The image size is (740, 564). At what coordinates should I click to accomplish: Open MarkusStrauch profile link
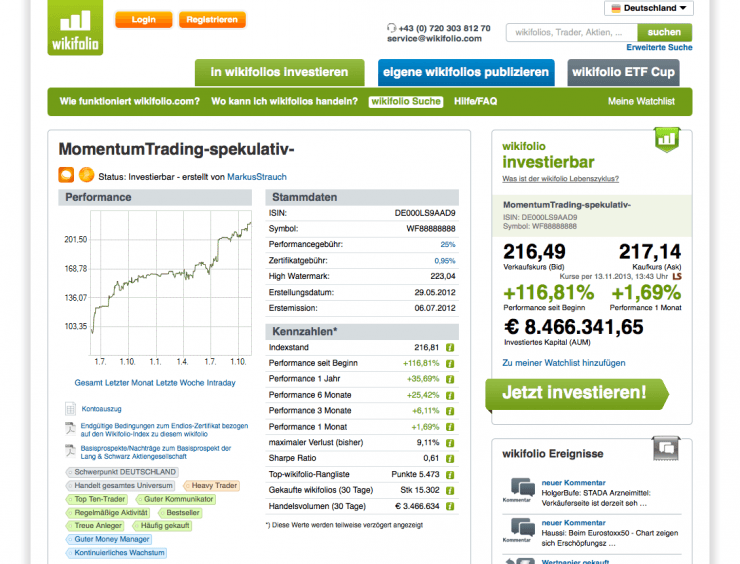[257, 177]
